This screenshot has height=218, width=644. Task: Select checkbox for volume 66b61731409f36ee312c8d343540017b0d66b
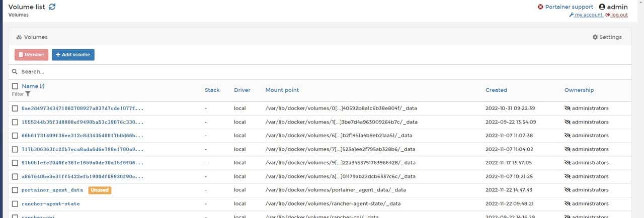click(15, 136)
